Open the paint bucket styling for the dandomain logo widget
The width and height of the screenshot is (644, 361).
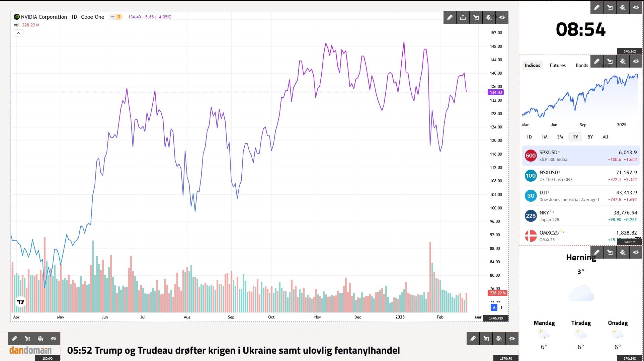click(41, 339)
